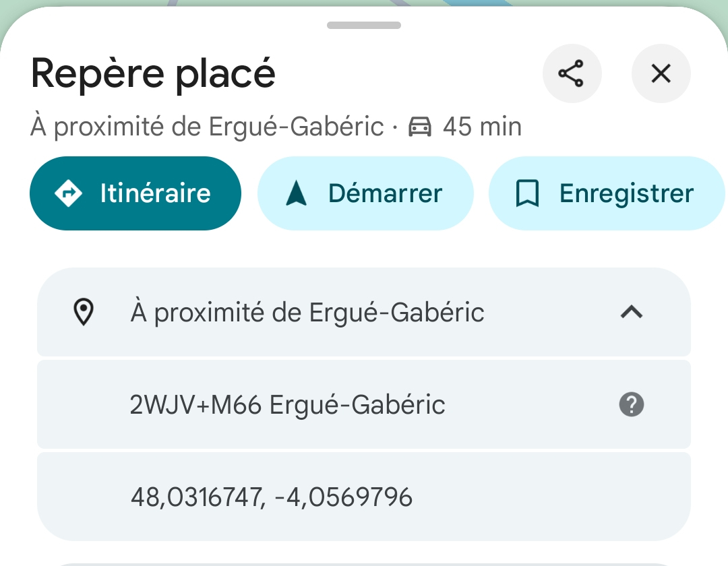This screenshot has height=566, width=728.
Task: Tap the car icon beside 45 min
Action: (420, 127)
